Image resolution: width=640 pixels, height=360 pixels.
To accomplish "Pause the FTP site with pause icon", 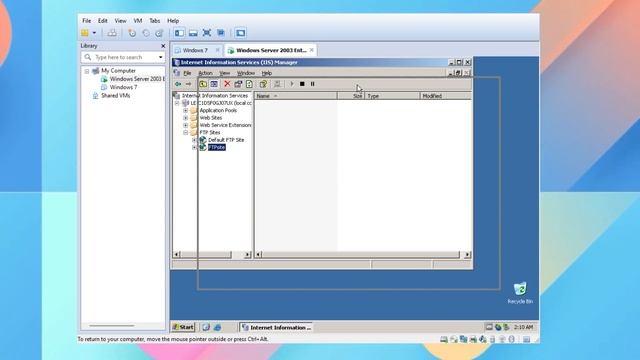I will tap(313, 84).
